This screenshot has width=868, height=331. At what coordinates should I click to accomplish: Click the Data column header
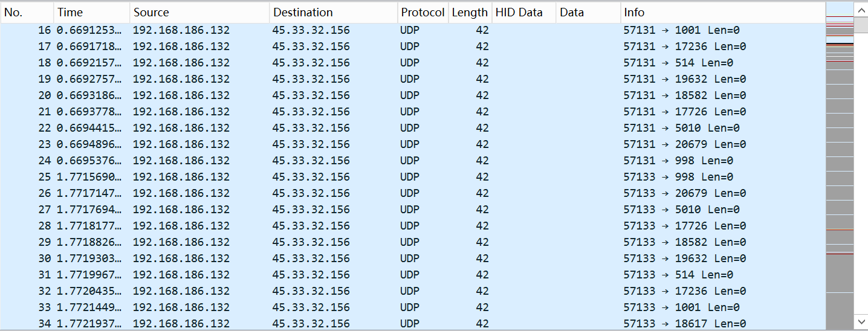click(588, 12)
